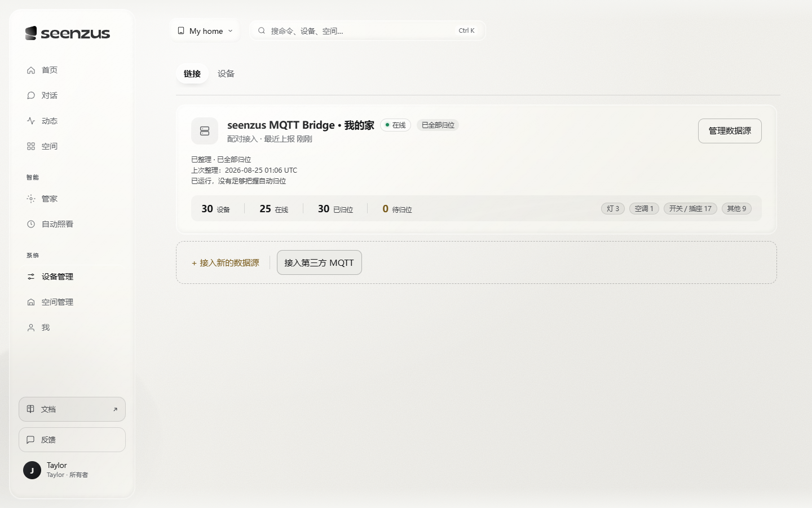812x508 pixels.
Task: Click the 30 已归位 stat
Action: pos(336,209)
